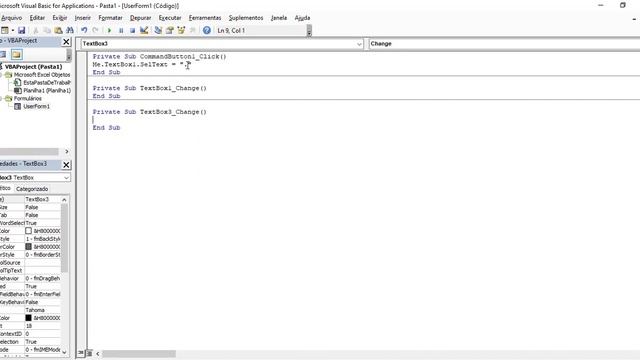640x360 pixels.
Task: Save the workbook with the floppy disk icon
Action: (22, 31)
